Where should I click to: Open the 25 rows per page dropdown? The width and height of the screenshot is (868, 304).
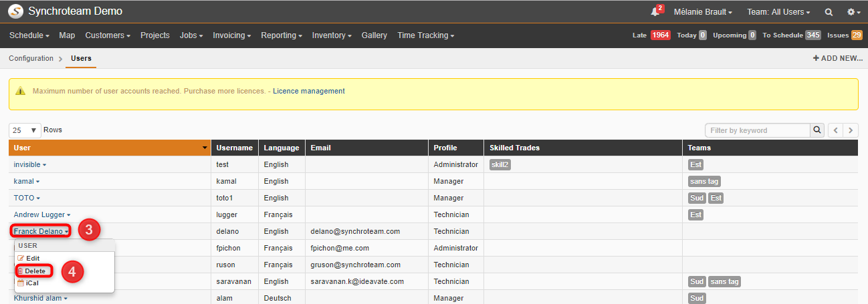click(x=25, y=130)
